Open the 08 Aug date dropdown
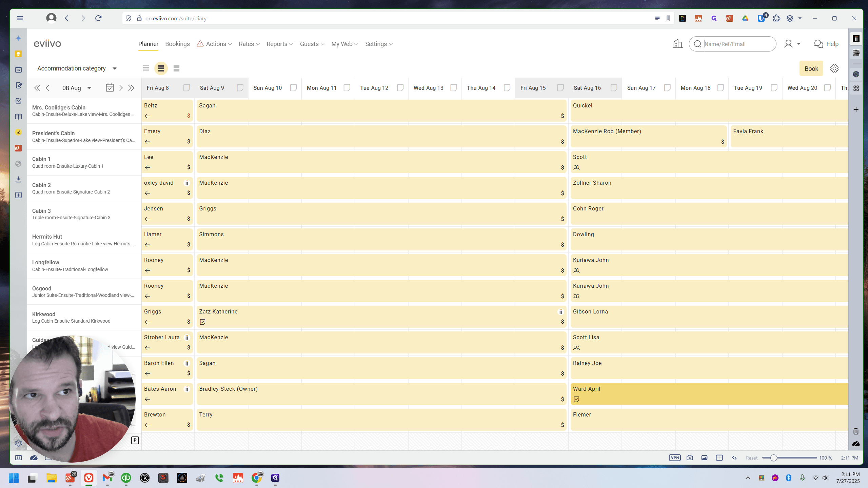This screenshot has height=488, width=868. coord(77,88)
